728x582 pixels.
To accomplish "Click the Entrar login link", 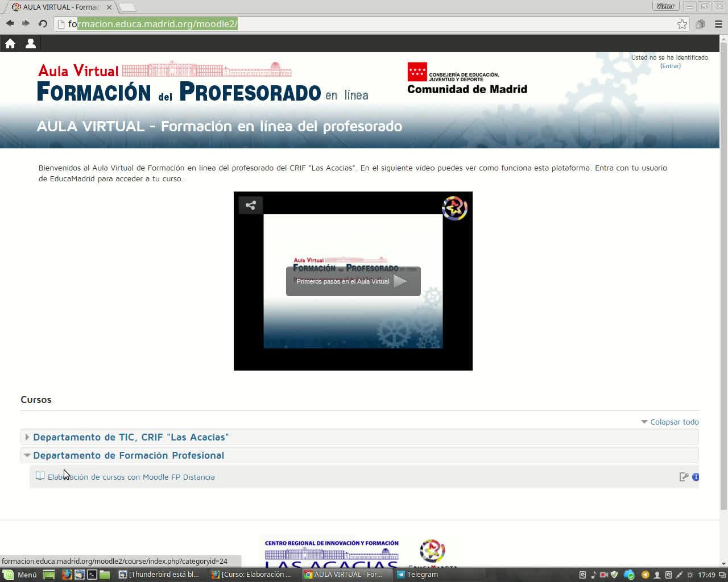I will 671,66.
